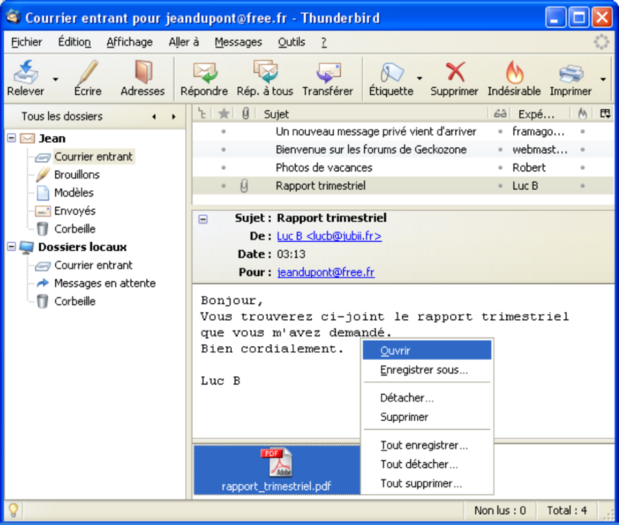
Task: Toggle the message header collapse box
Action: coord(203,218)
